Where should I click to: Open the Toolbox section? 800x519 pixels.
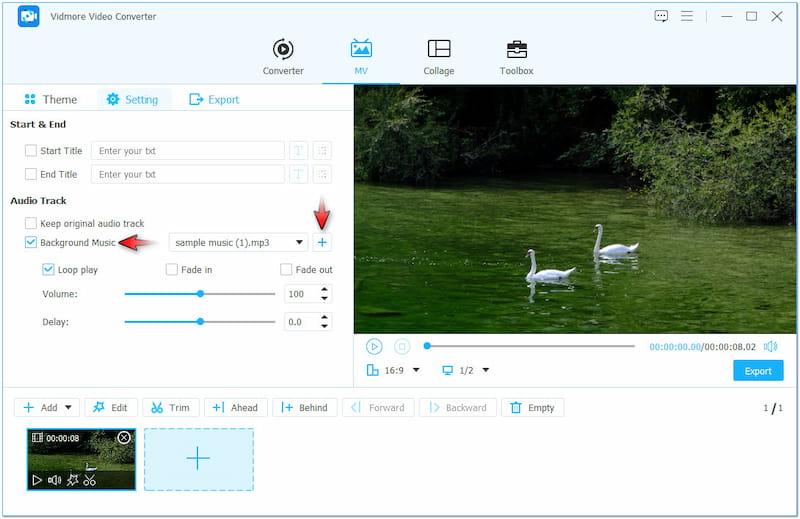516,57
